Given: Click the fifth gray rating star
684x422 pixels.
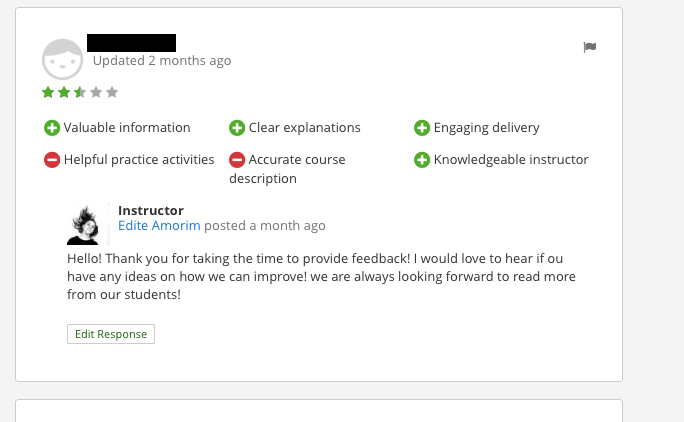Looking at the screenshot, I should pyautogui.click(x=112, y=93).
